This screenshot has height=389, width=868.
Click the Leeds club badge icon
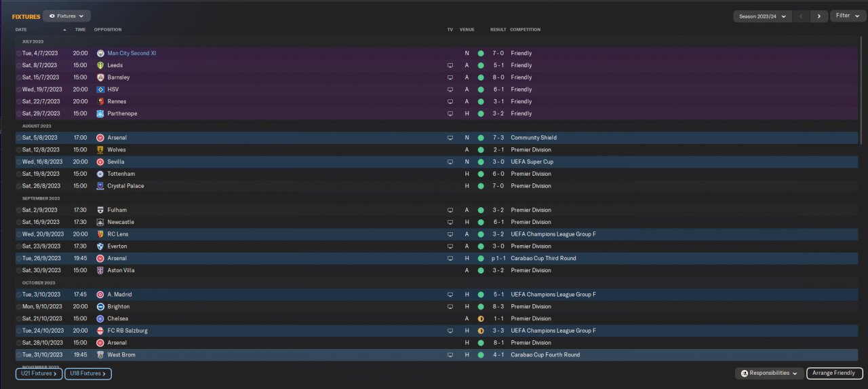(x=100, y=65)
